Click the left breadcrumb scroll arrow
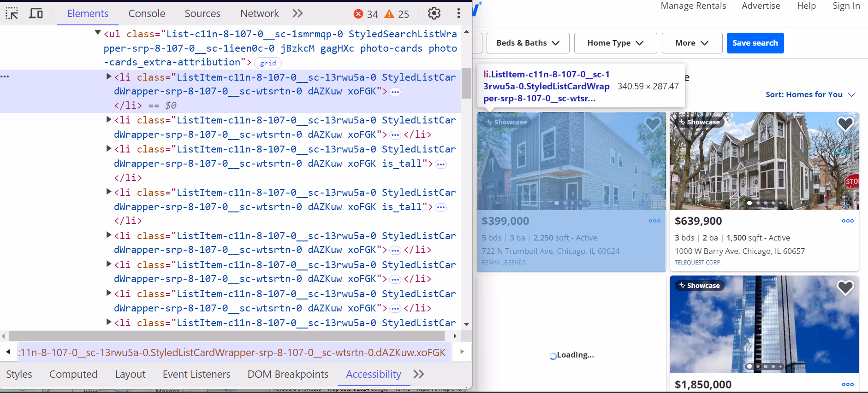Viewport: 868px width, 393px height. pos(8,352)
